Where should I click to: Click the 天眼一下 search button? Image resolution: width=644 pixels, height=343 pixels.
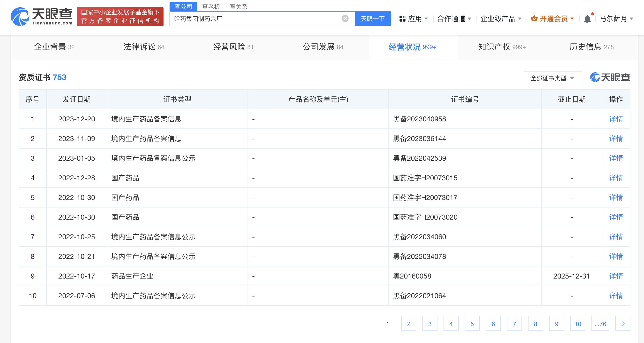click(373, 18)
